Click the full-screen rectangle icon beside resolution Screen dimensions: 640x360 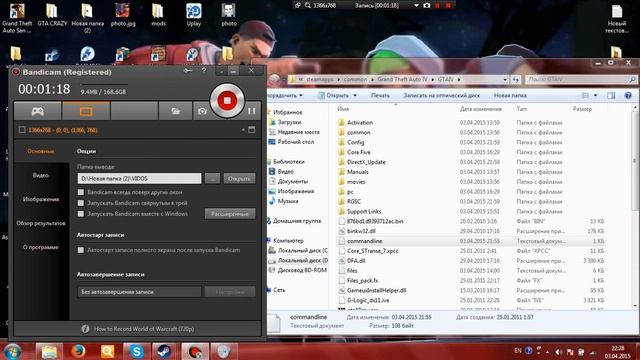tap(252, 130)
